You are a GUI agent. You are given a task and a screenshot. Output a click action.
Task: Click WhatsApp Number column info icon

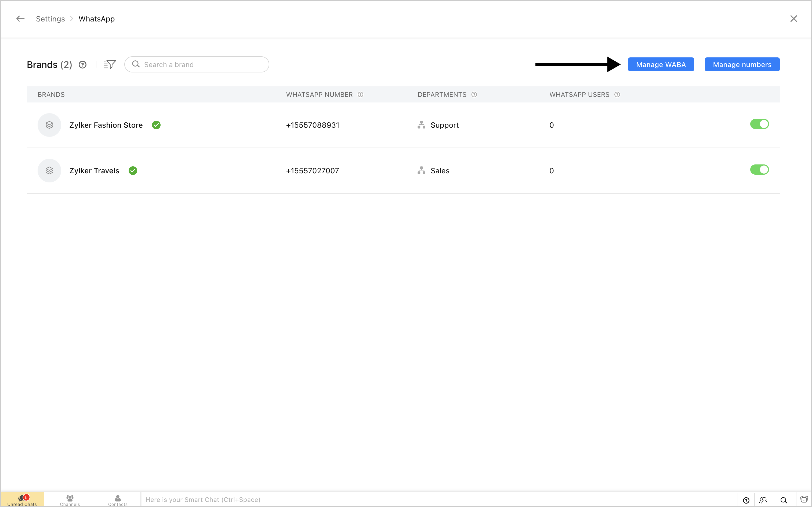point(360,94)
